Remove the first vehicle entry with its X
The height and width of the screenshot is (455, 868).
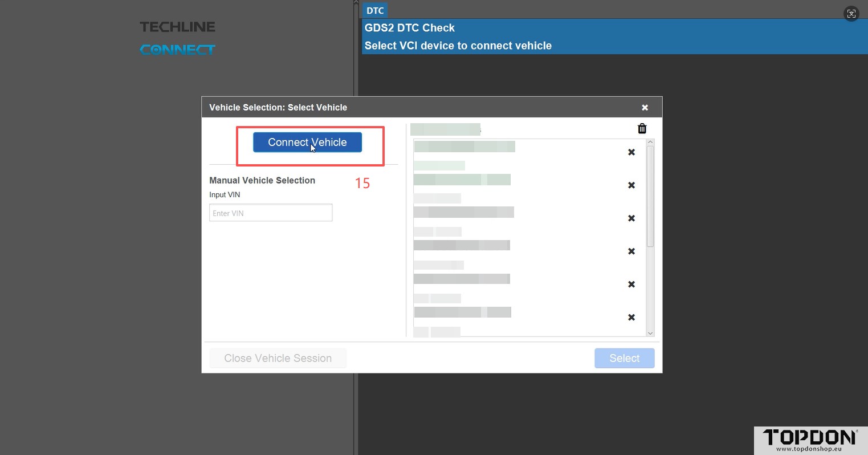click(x=631, y=152)
